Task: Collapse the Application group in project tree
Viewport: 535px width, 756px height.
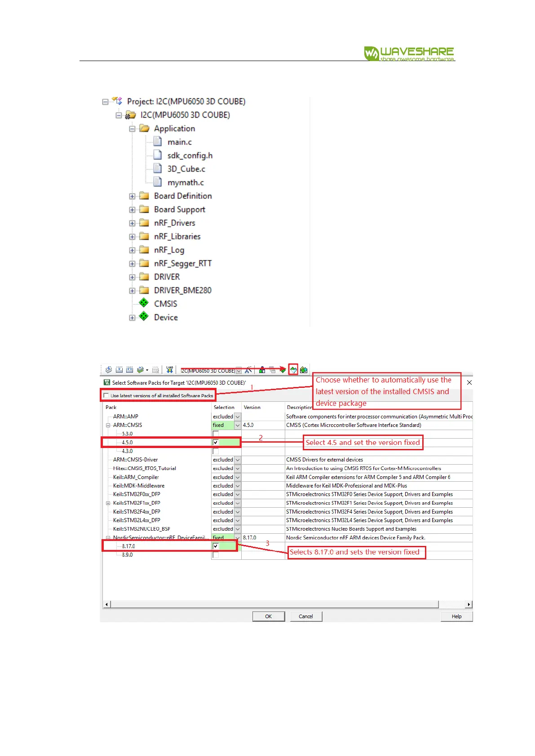Action: 132,129
